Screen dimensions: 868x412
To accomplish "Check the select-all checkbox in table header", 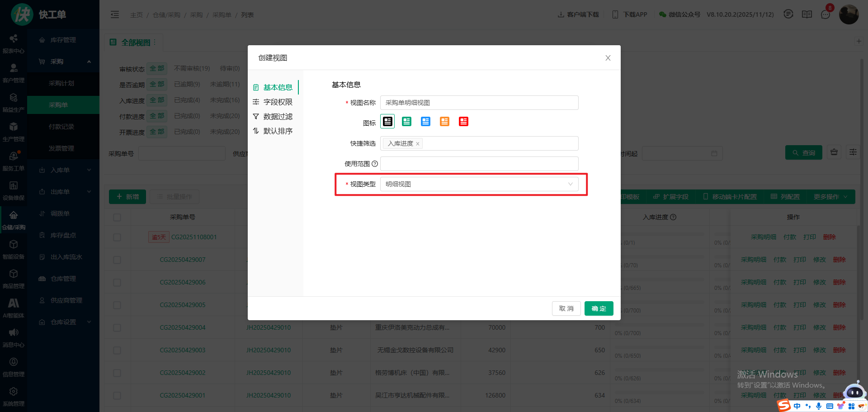I will [117, 218].
